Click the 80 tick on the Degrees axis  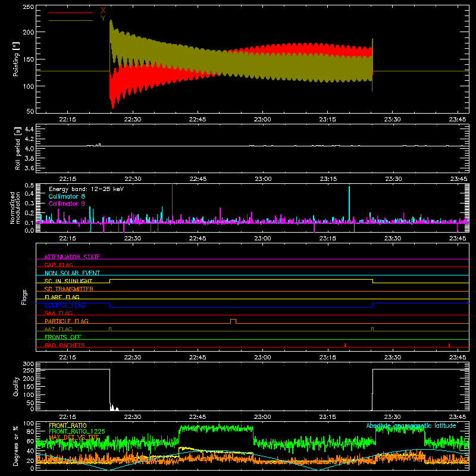(30, 431)
